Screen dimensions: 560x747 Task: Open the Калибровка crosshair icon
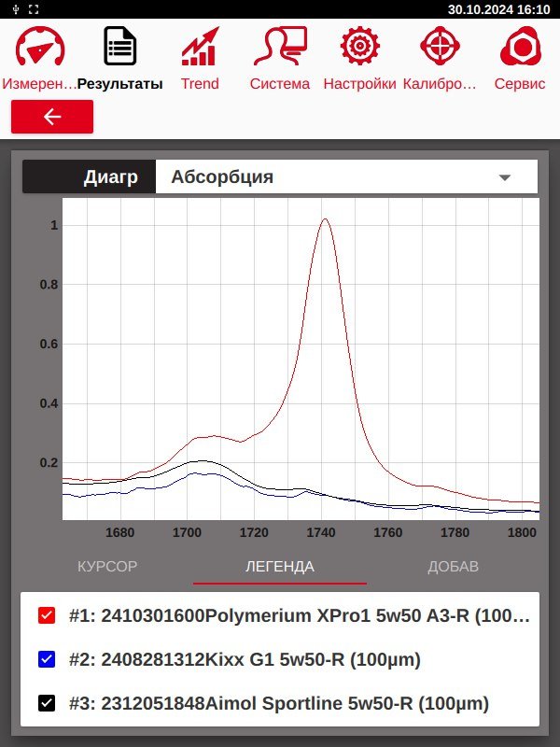[x=440, y=46]
